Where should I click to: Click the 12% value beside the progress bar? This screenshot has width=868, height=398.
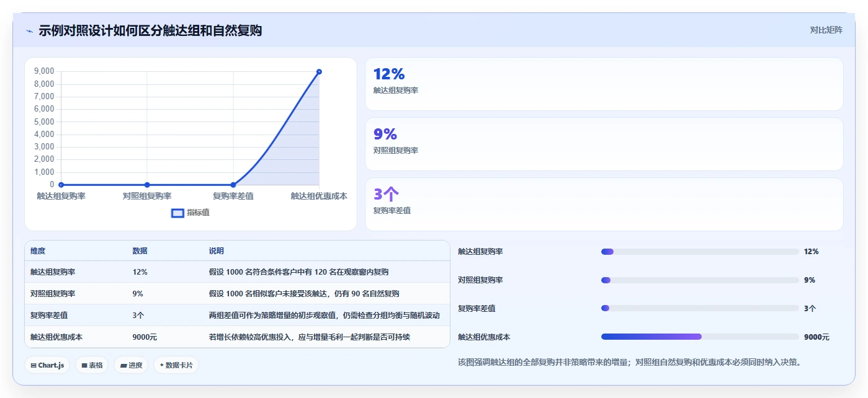point(812,252)
